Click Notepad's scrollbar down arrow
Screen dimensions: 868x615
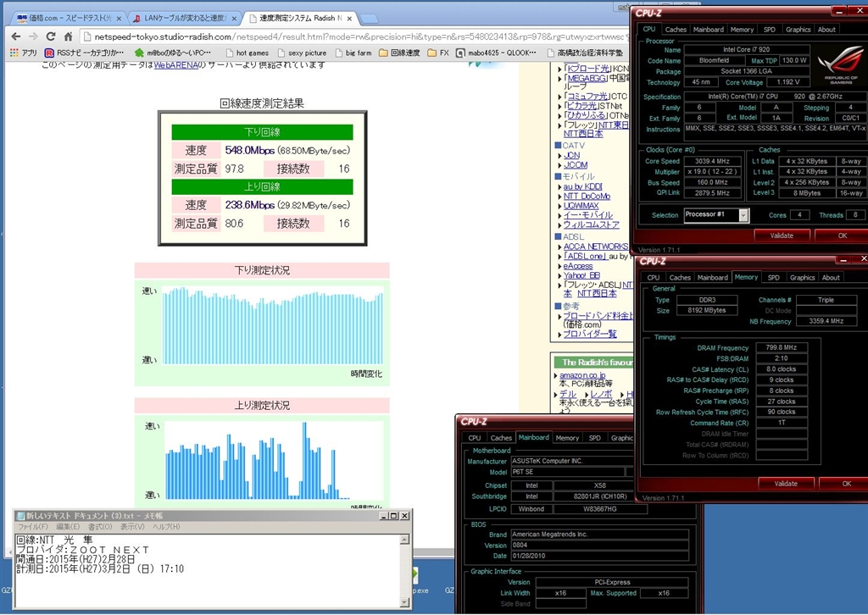pyautogui.click(x=404, y=601)
